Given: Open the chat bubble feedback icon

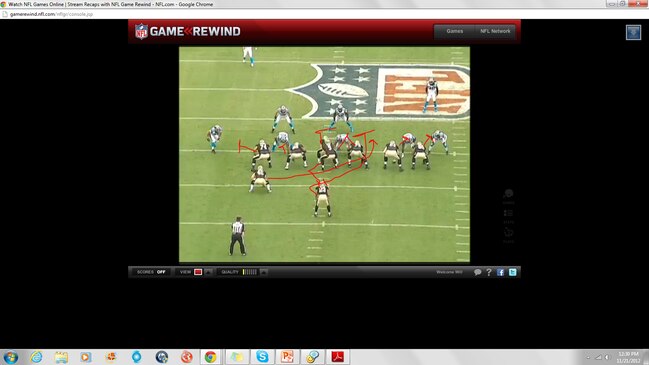Looking at the screenshot, I should [477, 272].
